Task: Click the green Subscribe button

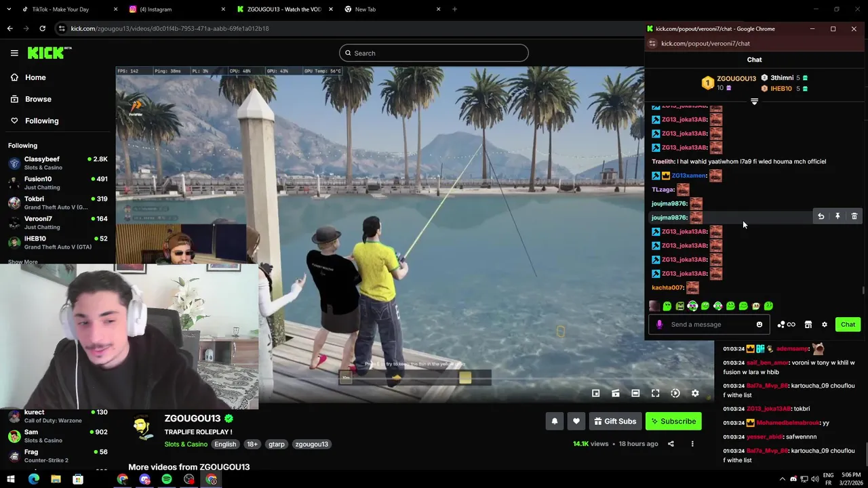Action: (673, 422)
